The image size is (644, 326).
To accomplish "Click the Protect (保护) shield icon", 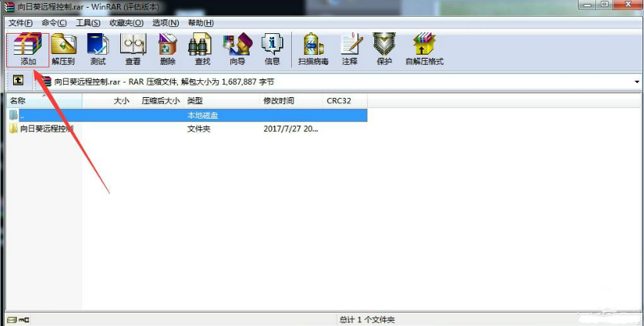I will [x=384, y=49].
